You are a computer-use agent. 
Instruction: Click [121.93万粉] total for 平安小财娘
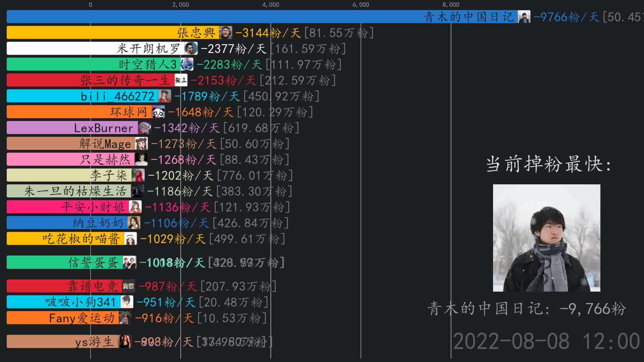tap(252, 207)
